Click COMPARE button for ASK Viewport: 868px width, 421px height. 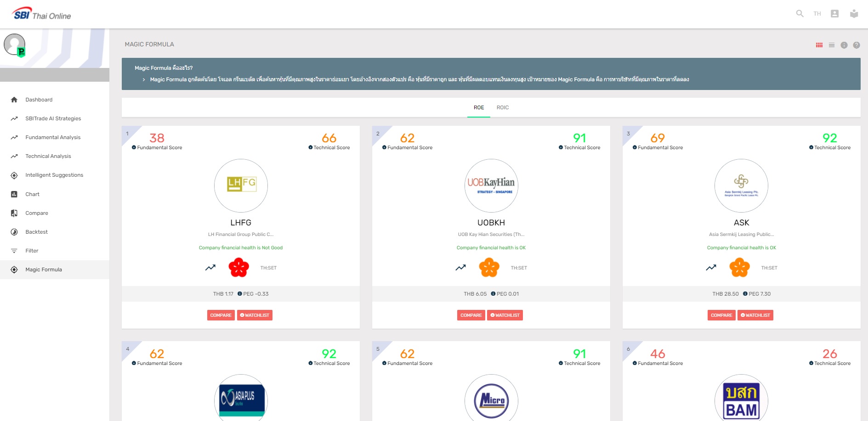[721, 315]
